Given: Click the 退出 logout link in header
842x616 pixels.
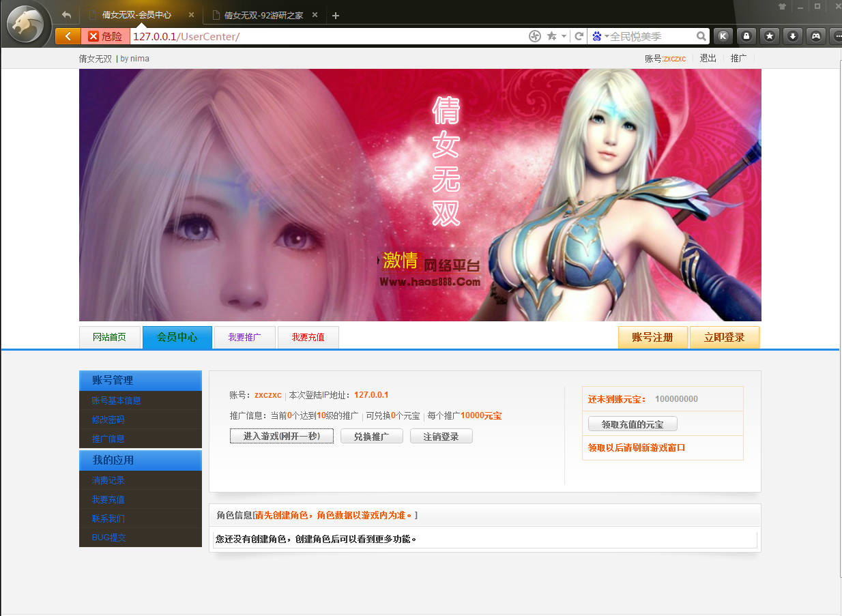Looking at the screenshot, I should coord(708,59).
